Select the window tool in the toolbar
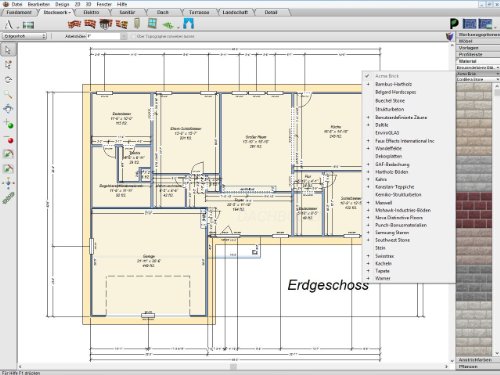The width and height of the screenshot is (500, 375). pyautogui.click(x=152, y=24)
